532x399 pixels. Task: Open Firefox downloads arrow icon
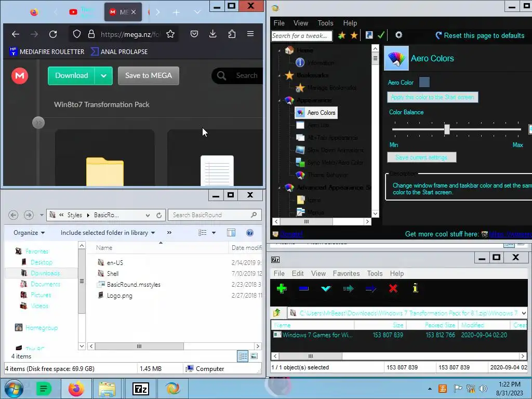click(x=212, y=34)
